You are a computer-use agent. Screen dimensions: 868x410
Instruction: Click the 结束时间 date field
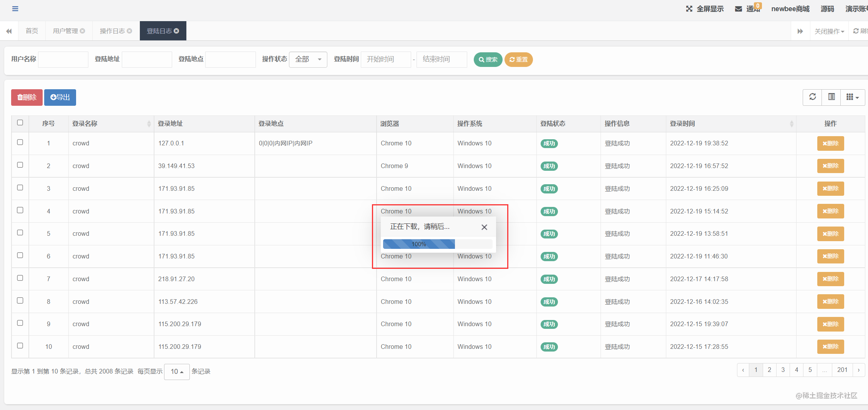click(x=442, y=59)
